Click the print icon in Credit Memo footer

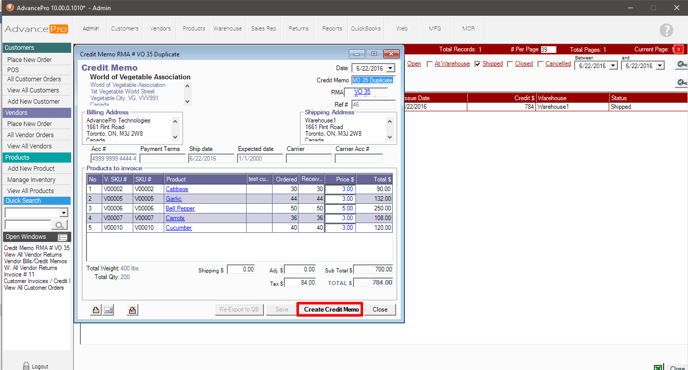[x=96, y=310]
